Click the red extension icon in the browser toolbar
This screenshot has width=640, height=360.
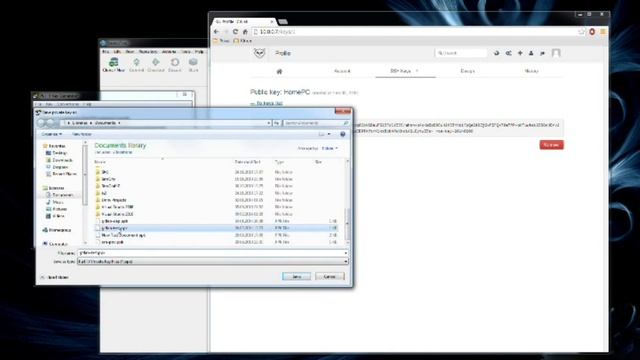(x=592, y=31)
